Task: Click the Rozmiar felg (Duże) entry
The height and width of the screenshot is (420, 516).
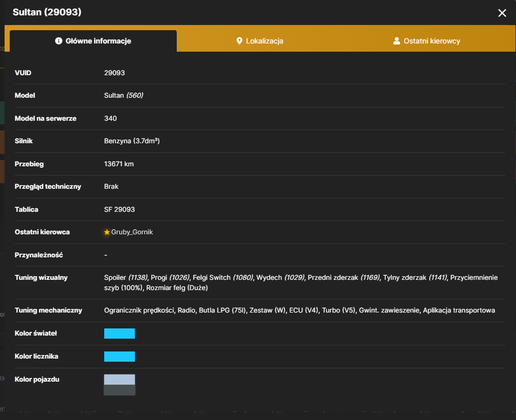Action: [177, 288]
